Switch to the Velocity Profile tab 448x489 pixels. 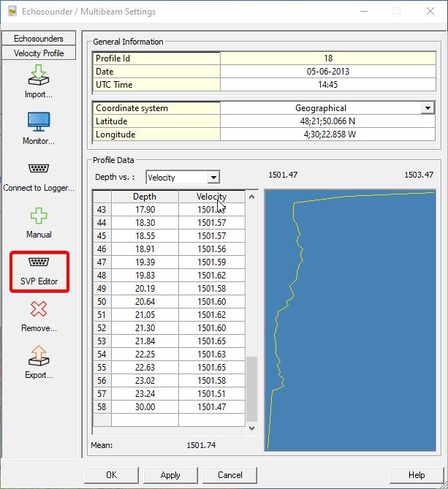click(39, 53)
